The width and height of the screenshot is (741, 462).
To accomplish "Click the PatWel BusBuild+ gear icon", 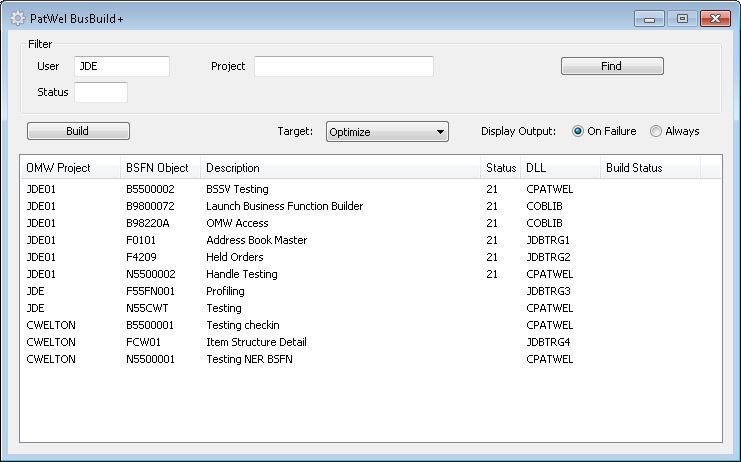I will [17, 18].
